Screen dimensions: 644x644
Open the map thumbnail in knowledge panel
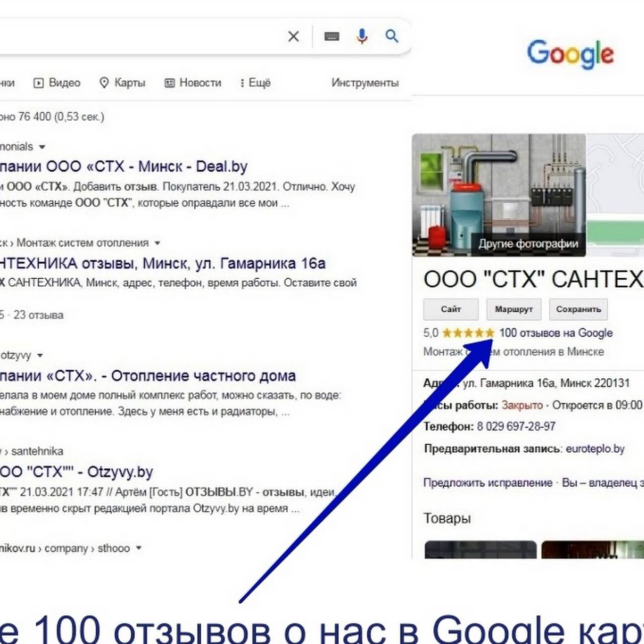pyautogui.click(x=615, y=195)
